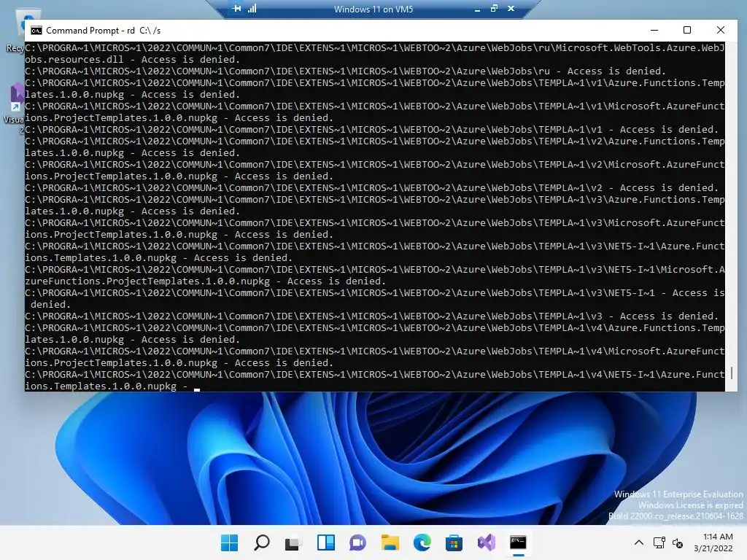Open Recycle Bin desktop icon
Image resolution: width=747 pixels, height=560 pixels.
click(x=15, y=31)
